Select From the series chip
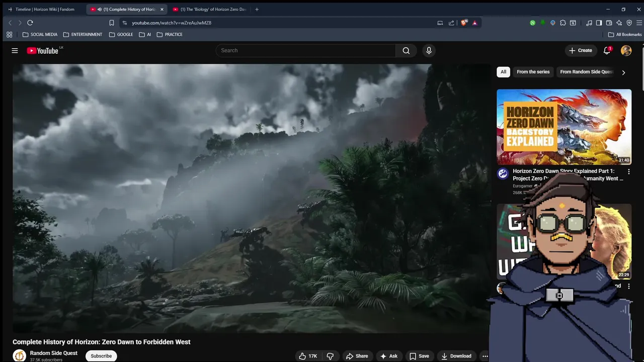 pyautogui.click(x=533, y=72)
